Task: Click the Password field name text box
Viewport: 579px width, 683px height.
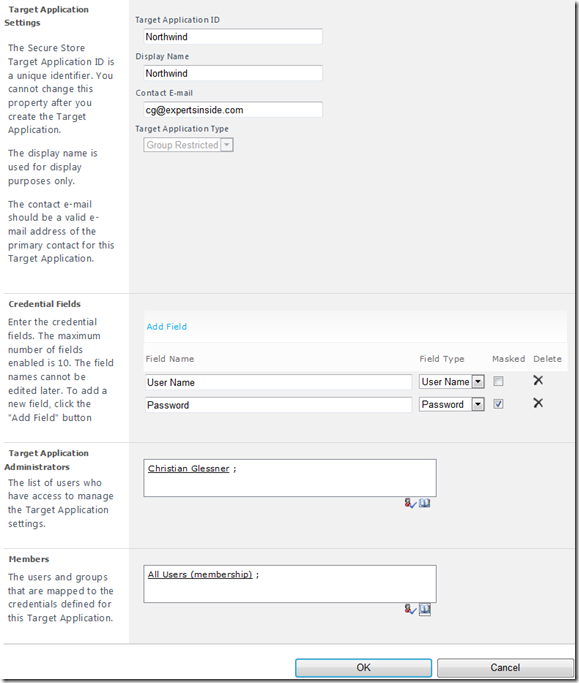Action: pos(278,405)
